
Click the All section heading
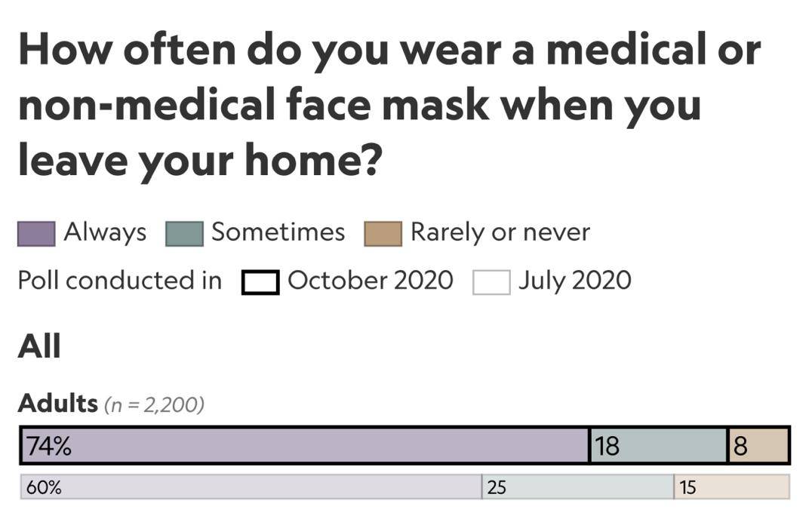[x=39, y=346]
